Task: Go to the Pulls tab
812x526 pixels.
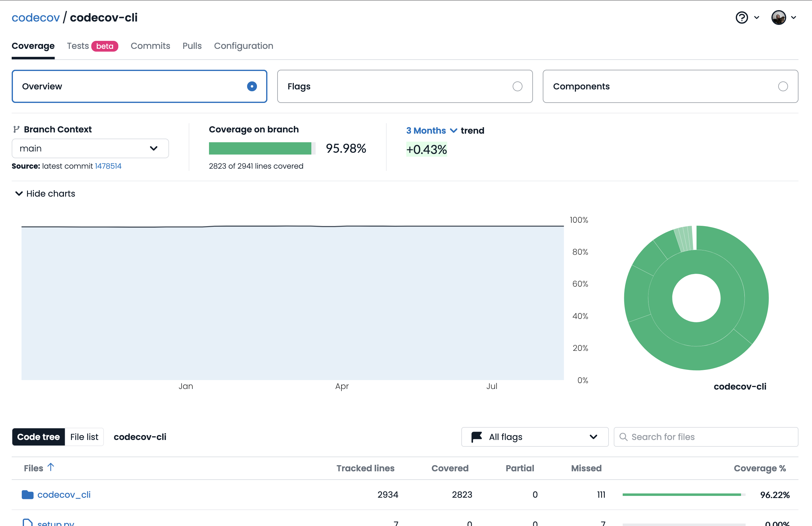Action: pos(192,46)
